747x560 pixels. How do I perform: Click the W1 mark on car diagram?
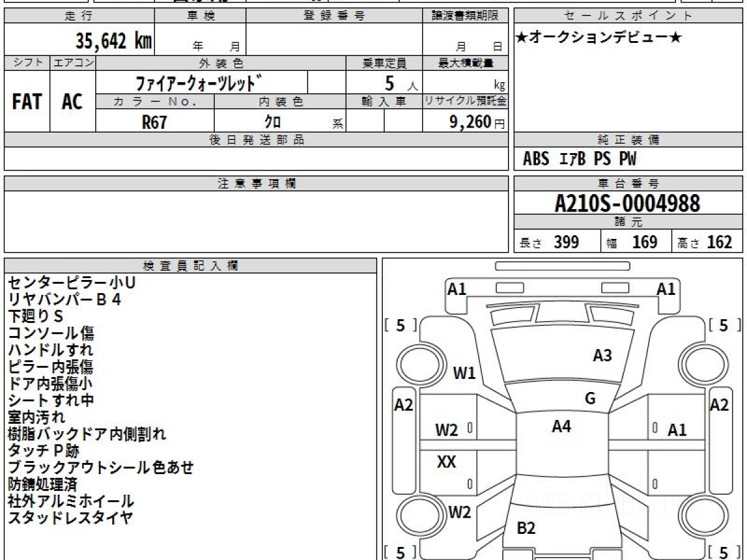coord(464,373)
